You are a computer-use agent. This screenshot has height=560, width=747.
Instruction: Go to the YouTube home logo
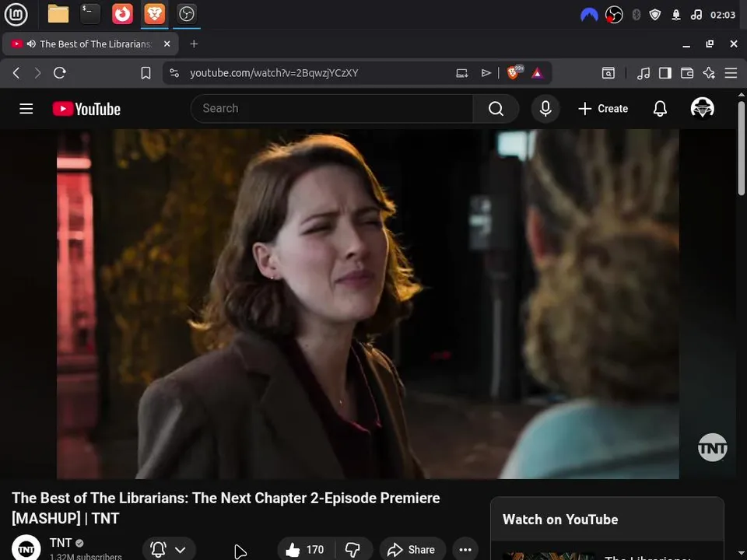(86, 109)
